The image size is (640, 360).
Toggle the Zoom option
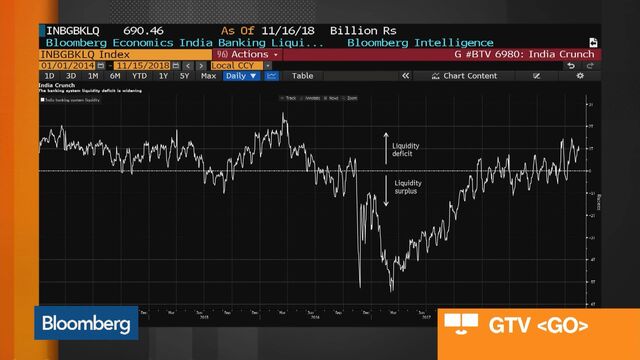(x=350, y=98)
